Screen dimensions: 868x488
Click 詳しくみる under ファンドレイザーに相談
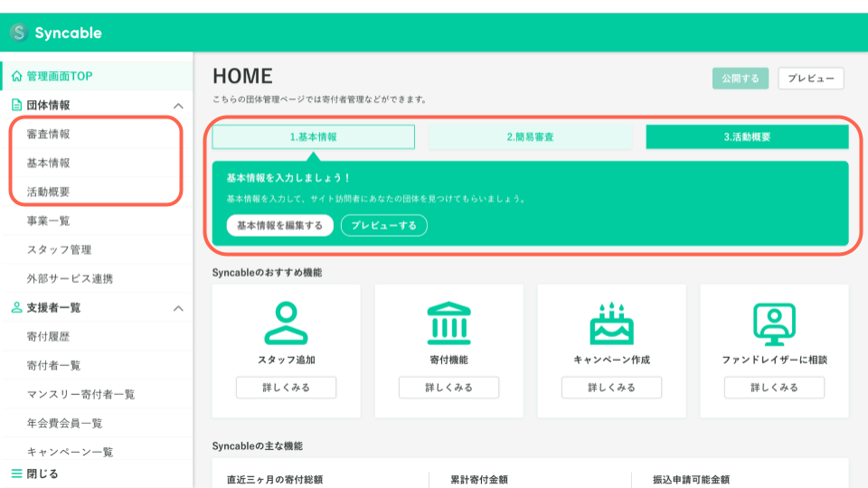coord(775,388)
